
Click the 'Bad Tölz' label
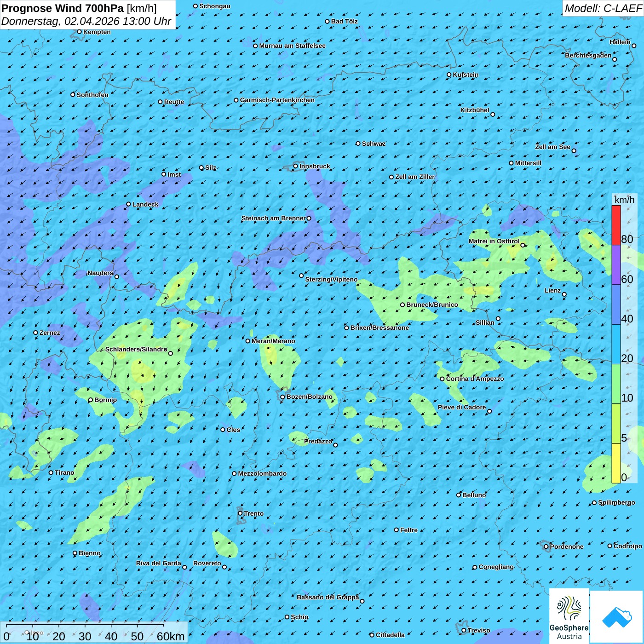(x=344, y=21)
